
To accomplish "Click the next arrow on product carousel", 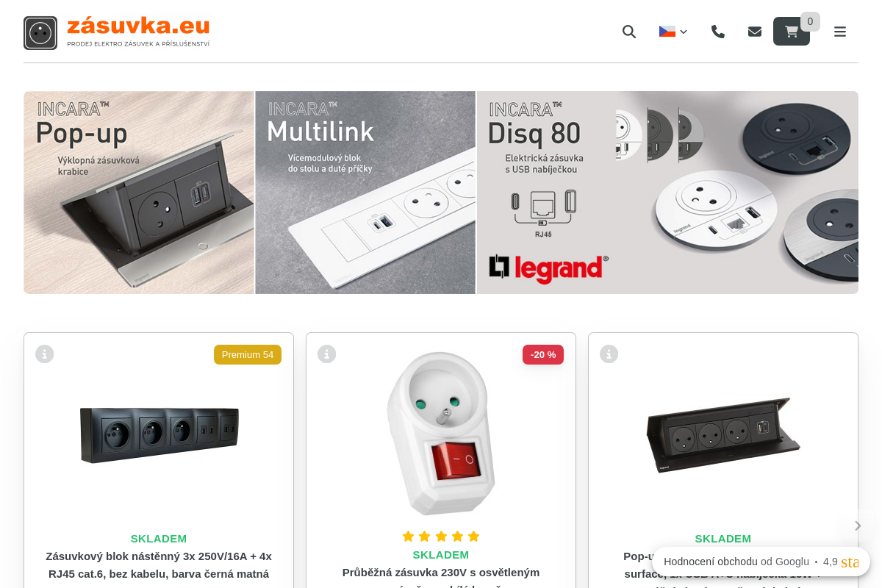I will (x=858, y=526).
